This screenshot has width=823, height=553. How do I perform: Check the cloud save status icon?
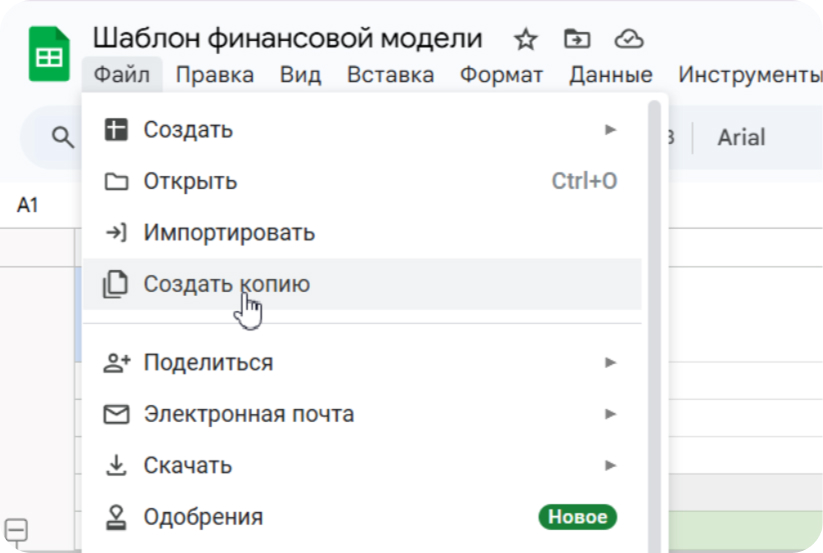coord(628,40)
